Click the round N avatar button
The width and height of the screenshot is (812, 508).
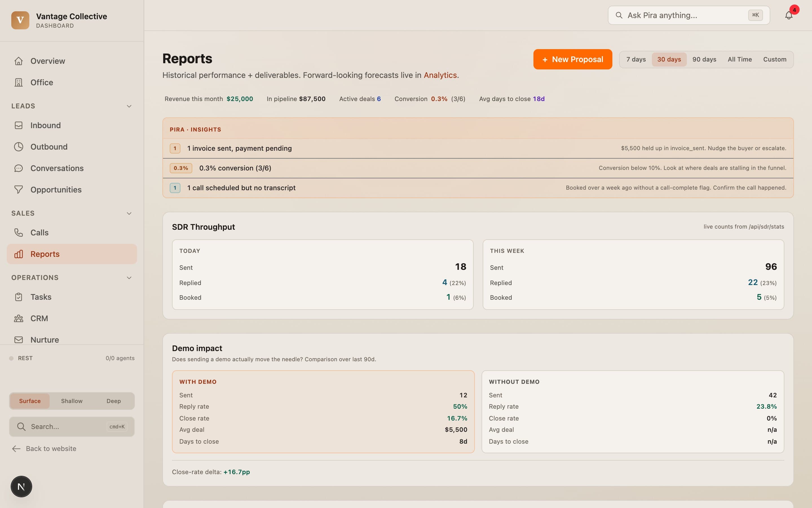pos(21,487)
